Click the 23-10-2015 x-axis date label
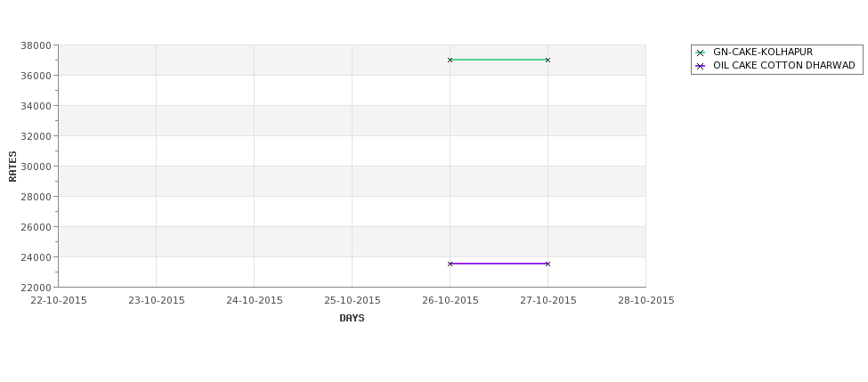Screen dimensions: 868x382 coord(156,300)
